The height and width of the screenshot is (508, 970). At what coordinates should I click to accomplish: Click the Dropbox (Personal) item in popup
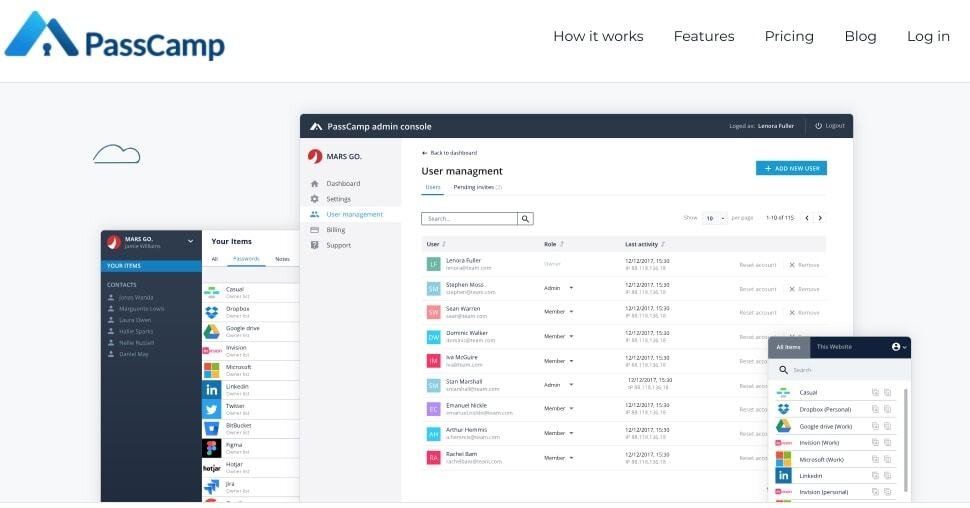825,410
